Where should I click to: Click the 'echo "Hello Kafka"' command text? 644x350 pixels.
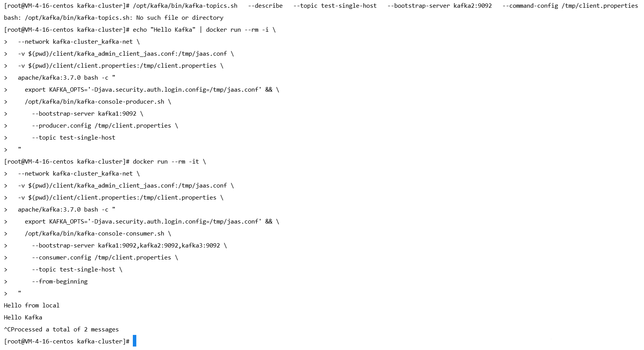(x=164, y=30)
